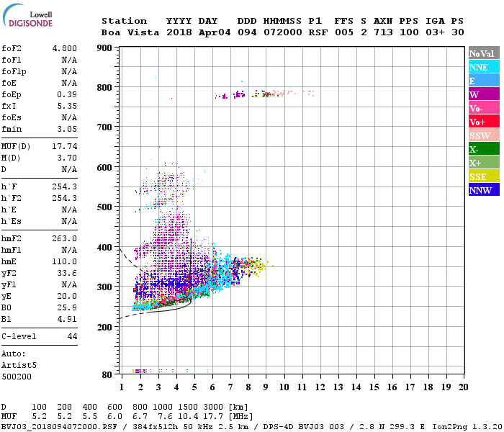Click the Lowell Digisonde logo
504x432 pixels.
point(27,16)
